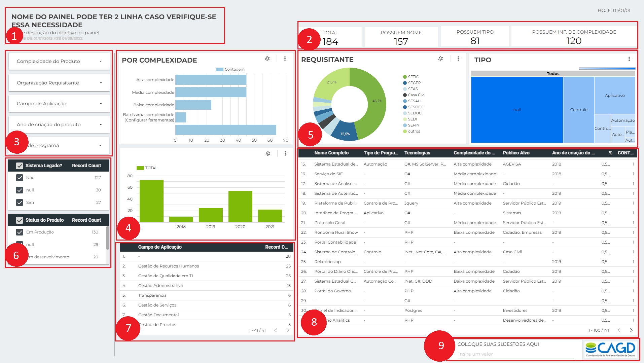Click the Contagem legend swatch

click(x=220, y=69)
